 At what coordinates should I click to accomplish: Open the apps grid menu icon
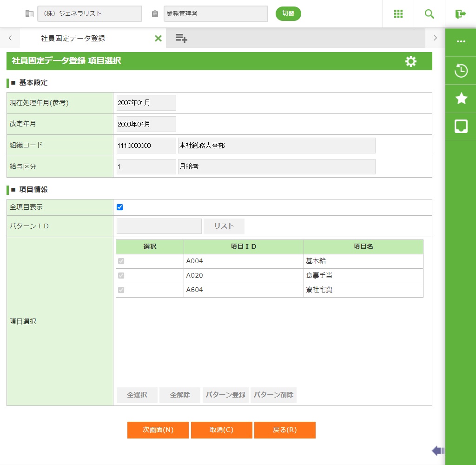(398, 14)
